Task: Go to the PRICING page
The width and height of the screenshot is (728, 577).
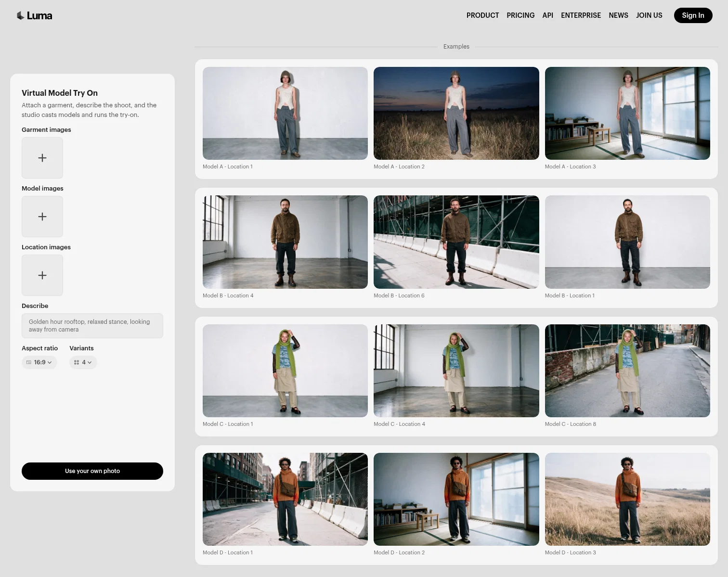Action: point(520,15)
